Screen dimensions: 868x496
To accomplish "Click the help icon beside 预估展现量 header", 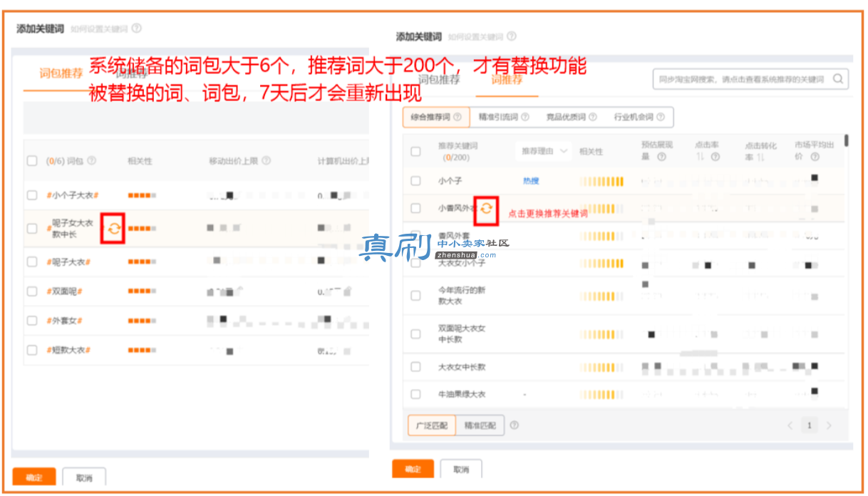I will pos(662,157).
